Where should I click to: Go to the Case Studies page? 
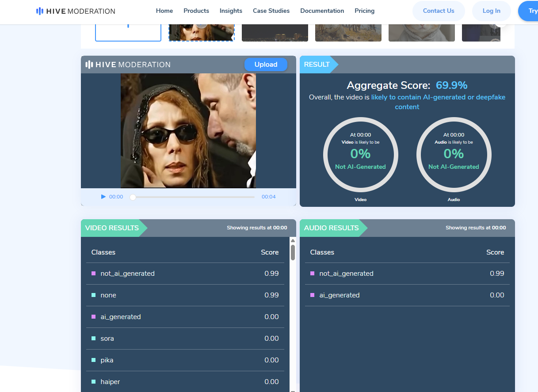(271, 11)
